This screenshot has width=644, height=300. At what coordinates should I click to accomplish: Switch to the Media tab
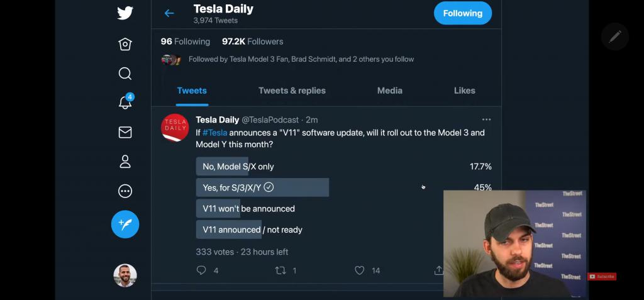390,91
